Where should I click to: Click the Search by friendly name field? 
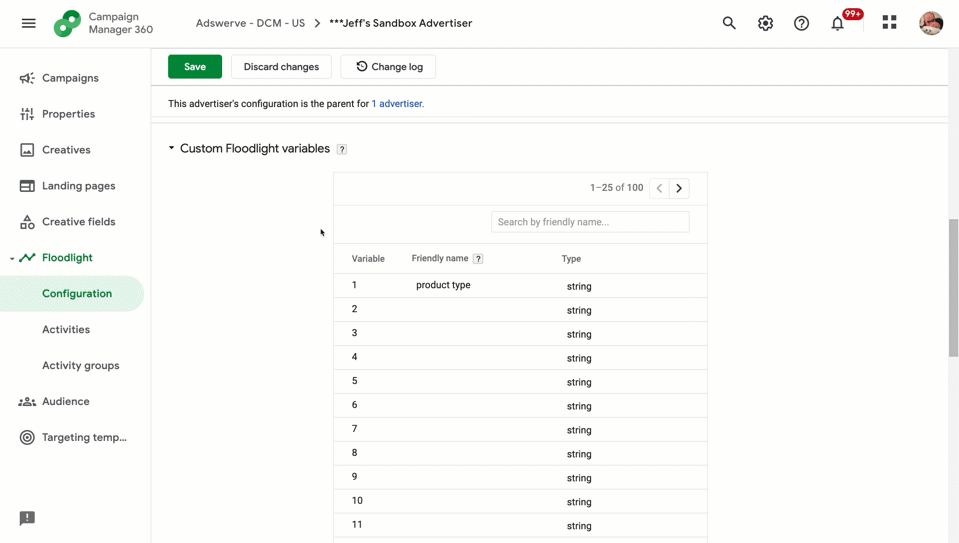click(x=590, y=222)
